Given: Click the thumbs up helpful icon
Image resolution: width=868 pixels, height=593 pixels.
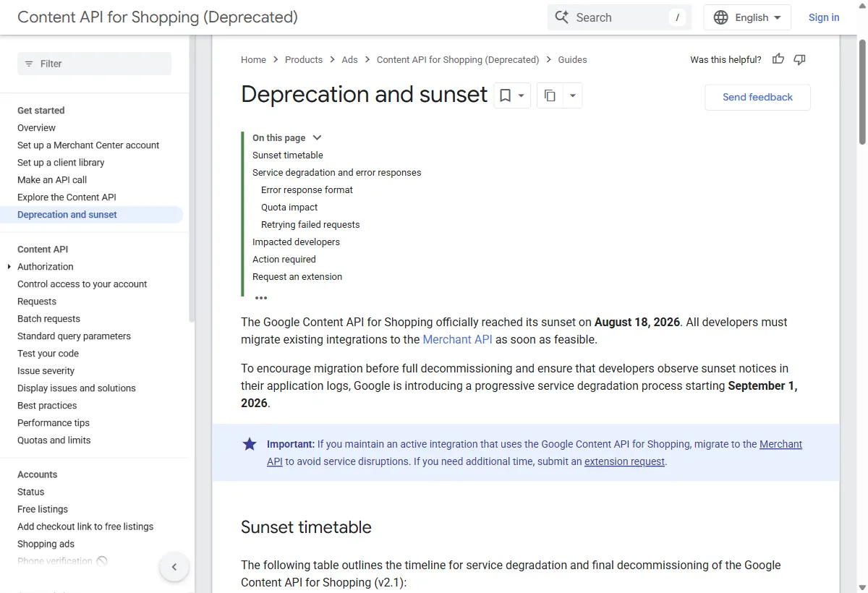Looking at the screenshot, I should (778, 59).
